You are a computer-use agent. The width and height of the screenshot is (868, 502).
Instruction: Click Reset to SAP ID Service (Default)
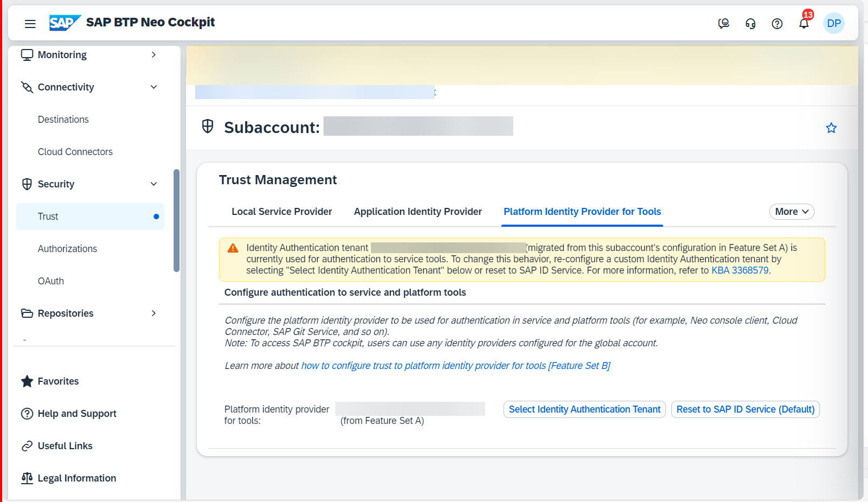(745, 409)
